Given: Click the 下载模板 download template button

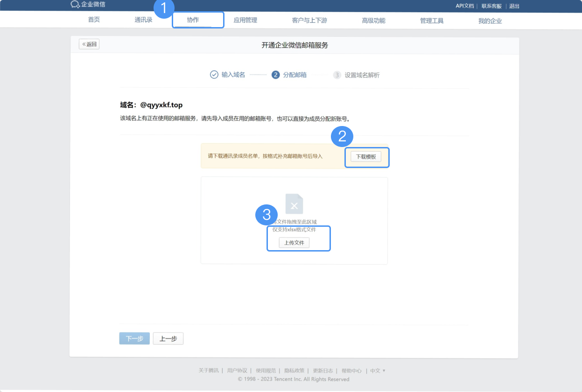Looking at the screenshot, I should coord(366,156).
